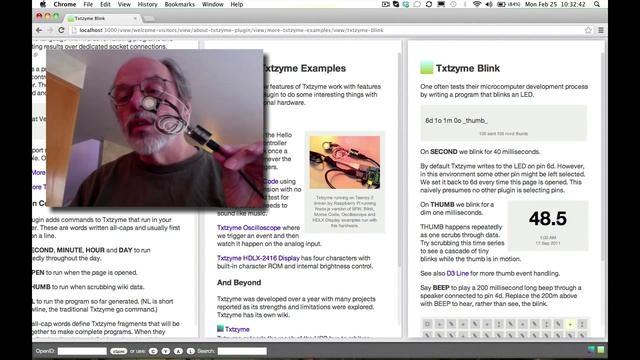Use Google login 'G' icon in footer

153,351
